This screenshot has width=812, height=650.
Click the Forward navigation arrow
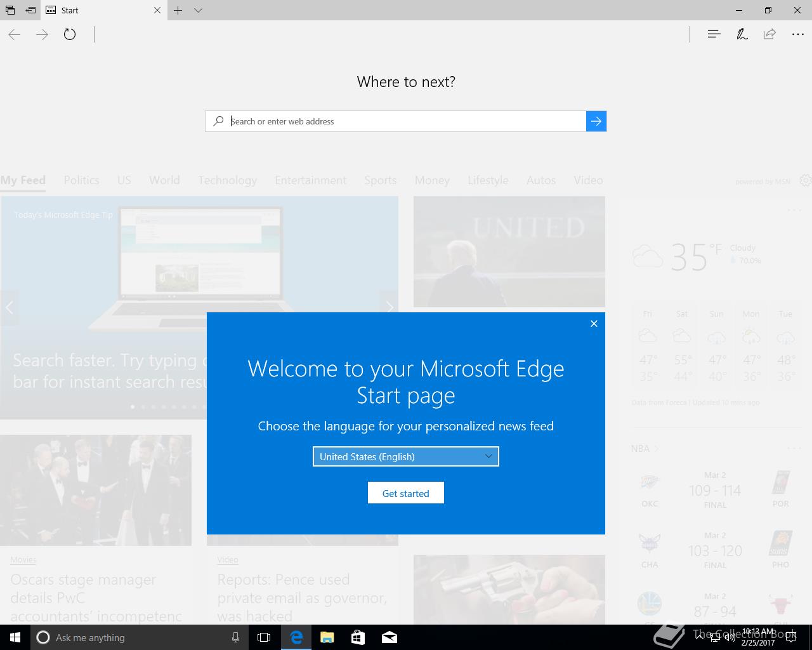tap(43, 34)
